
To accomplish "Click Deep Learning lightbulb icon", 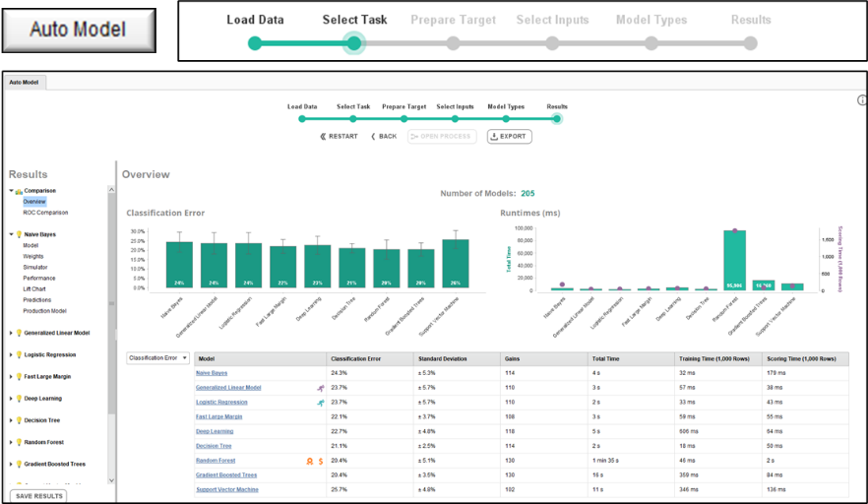I will 19,399.
